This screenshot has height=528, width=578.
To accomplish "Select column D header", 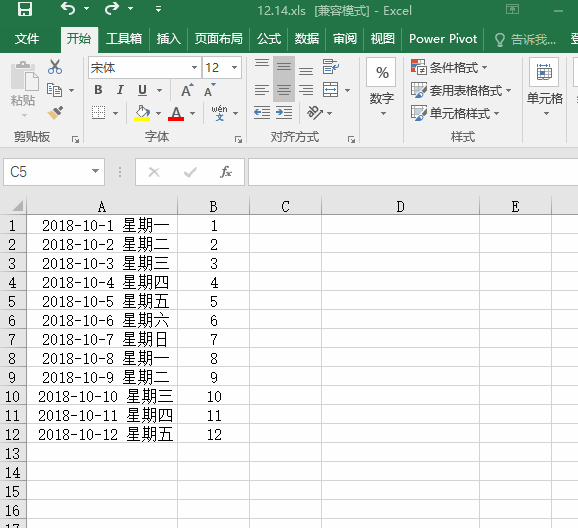I will 400,206.
